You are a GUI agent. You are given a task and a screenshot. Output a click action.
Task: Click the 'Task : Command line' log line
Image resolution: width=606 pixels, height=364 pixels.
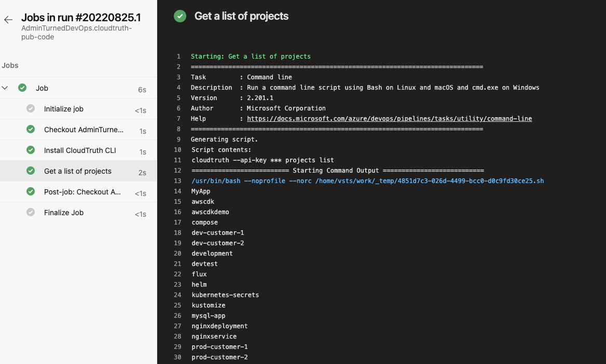pyautogui.click(x=241, y=77)
